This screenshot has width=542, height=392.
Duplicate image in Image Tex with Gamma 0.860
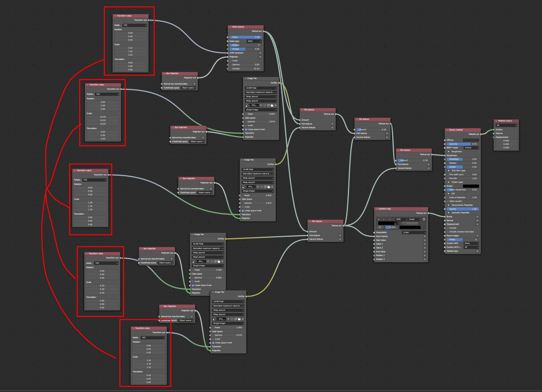click(215, 262)
